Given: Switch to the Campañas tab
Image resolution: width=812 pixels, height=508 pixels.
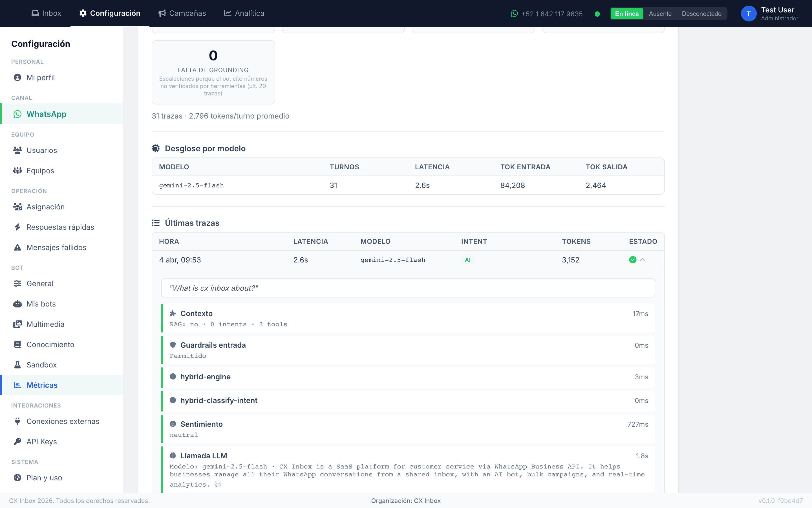Looking at the screenshot, I should pyautogui.click(x=182, y=13).
